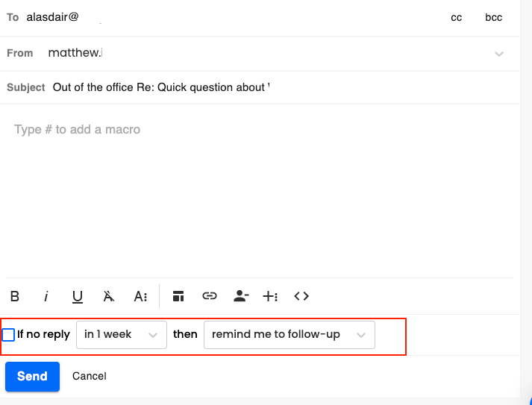Viewport: 532px width, 405px height.
Task: Add bcc recipients
Action: tap(493, 17)
